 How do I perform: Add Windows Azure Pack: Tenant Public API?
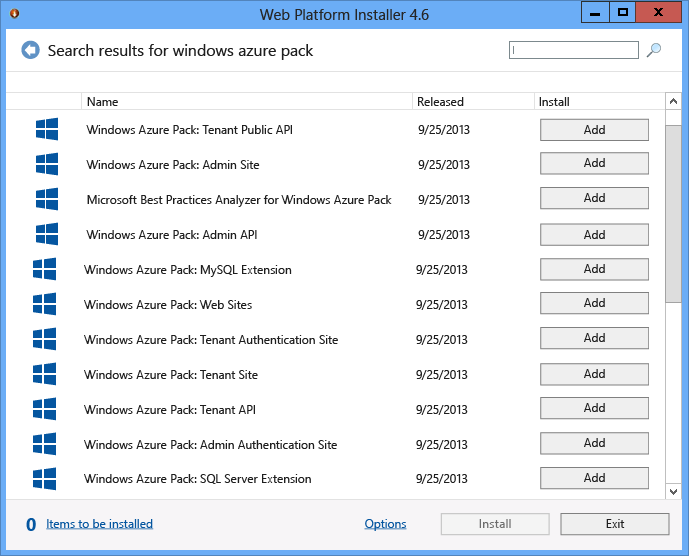coord(594,130)
